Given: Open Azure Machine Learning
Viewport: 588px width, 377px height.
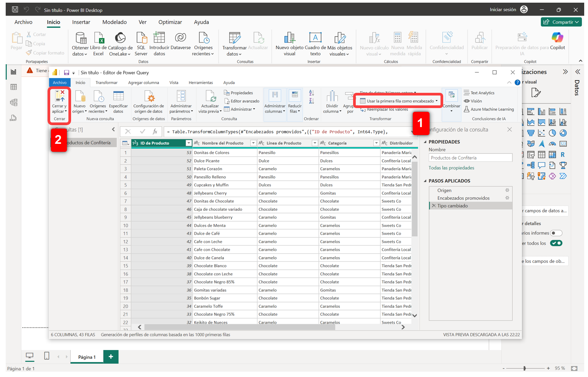Looking at the screenshot, I should (x=489, y=109).
